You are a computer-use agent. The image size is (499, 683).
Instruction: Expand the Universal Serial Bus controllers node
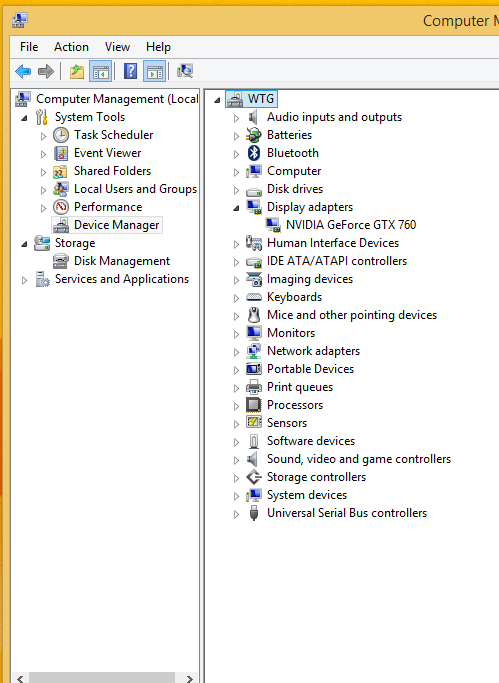point(236,514)
